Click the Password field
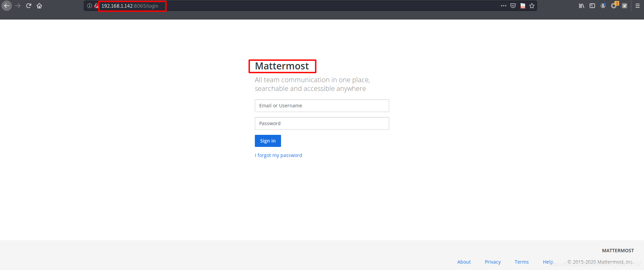The image size is (644, 270). coord(322,123)
